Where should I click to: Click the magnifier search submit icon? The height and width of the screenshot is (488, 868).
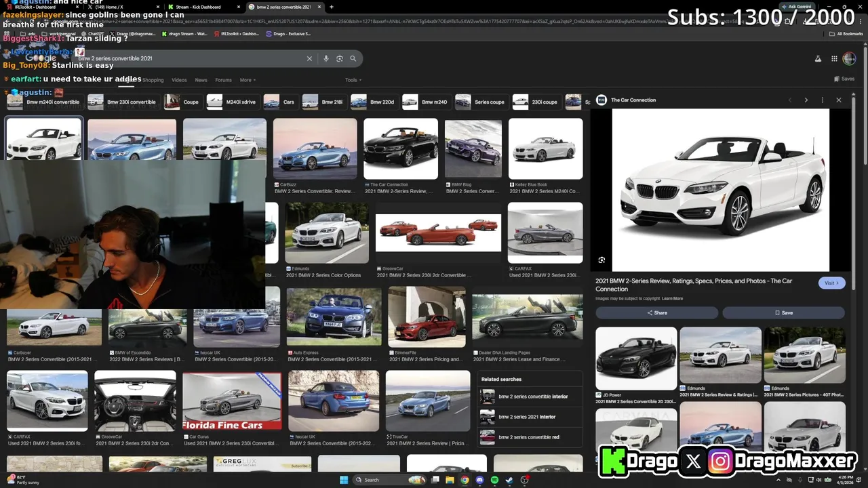(x=353, y=59)
